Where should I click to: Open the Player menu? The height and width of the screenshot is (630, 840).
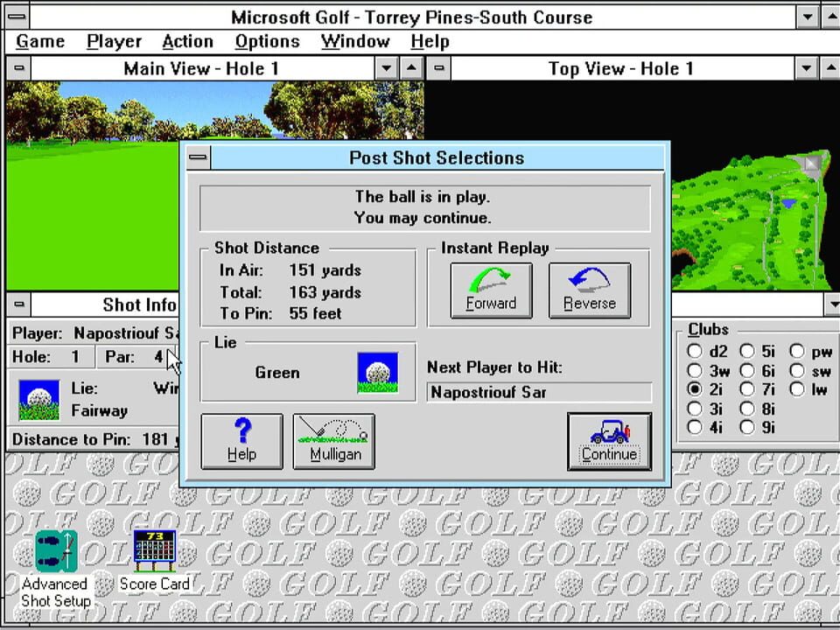point(114,41)
